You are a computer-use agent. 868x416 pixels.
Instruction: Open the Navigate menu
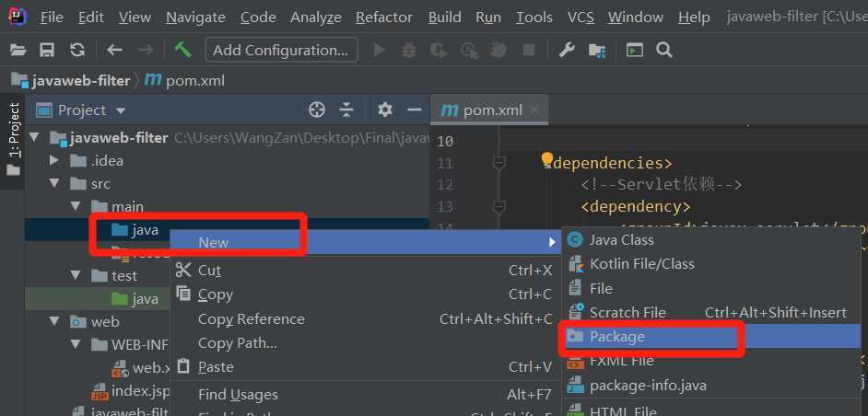pyautogui.click(x=195, y=17)
